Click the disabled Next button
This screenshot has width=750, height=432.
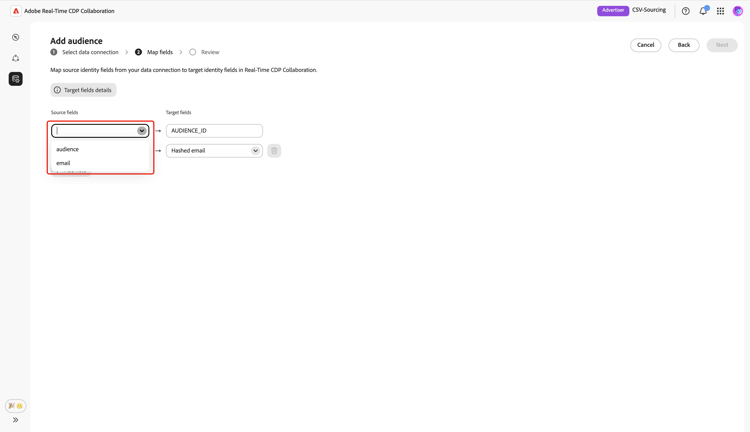[x=722, y=45]
